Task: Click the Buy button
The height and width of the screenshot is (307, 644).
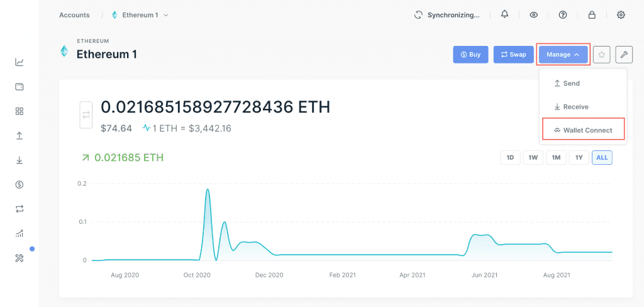Action: (x=470, y=55)
